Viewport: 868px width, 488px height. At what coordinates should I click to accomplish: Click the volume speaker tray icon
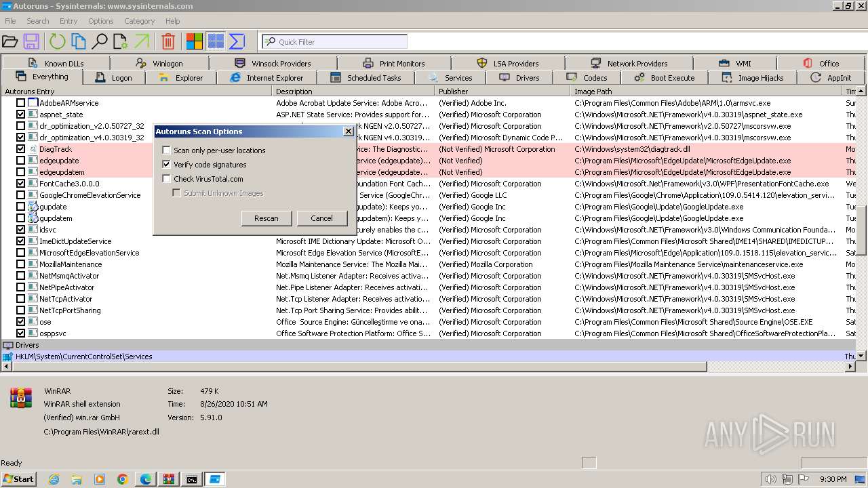click(770, 479)
